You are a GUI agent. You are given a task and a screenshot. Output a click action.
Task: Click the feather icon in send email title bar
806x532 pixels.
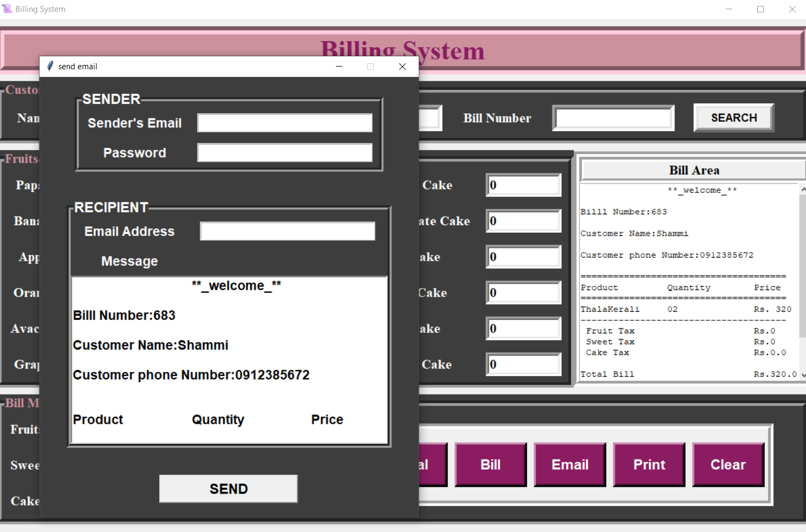(x=50, y=66)
